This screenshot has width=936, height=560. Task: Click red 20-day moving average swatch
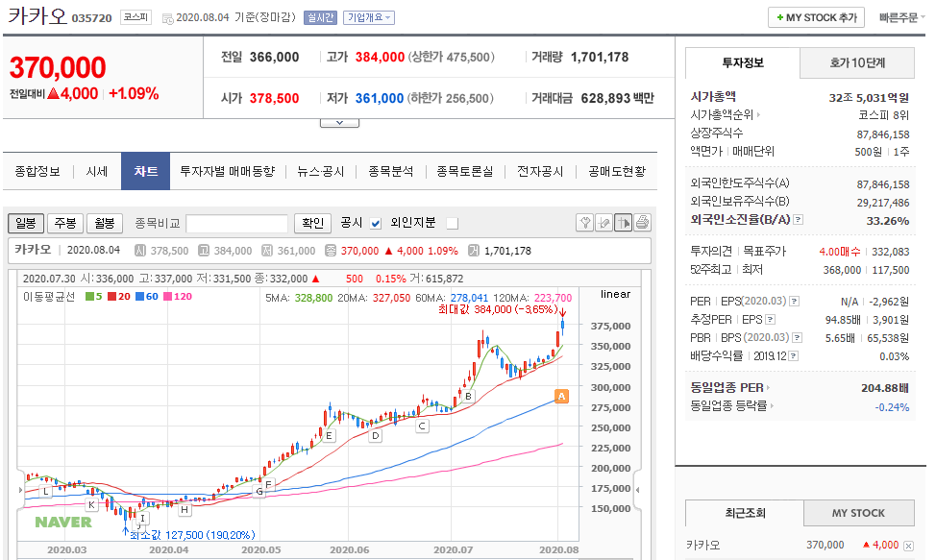[111, 297]
